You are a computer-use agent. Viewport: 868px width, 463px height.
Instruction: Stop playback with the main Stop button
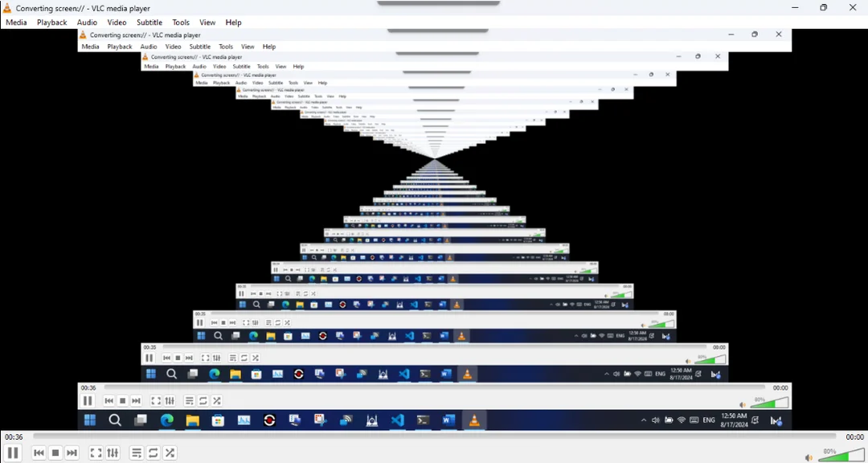(x=55, y=453)
